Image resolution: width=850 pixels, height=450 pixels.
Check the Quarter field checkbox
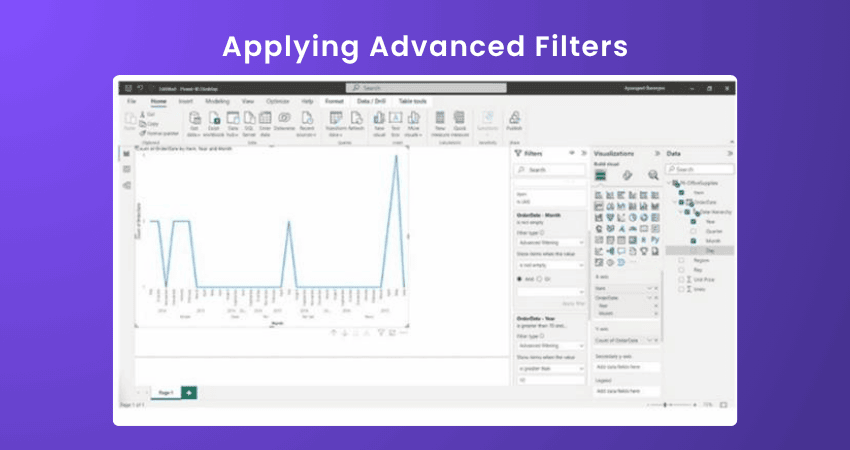tap(693, 232)
